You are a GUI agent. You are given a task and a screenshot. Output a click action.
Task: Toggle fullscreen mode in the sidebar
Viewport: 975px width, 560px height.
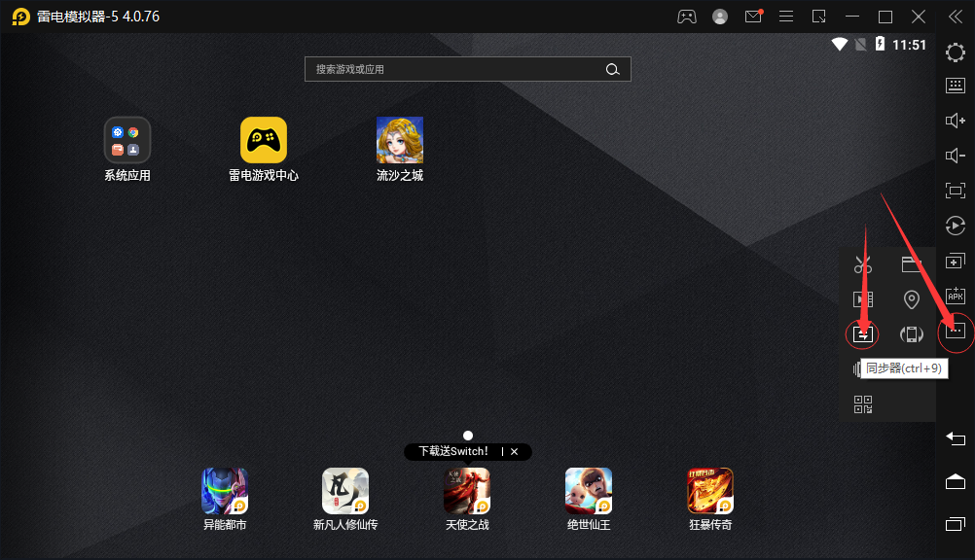click(x=956, y=191)
